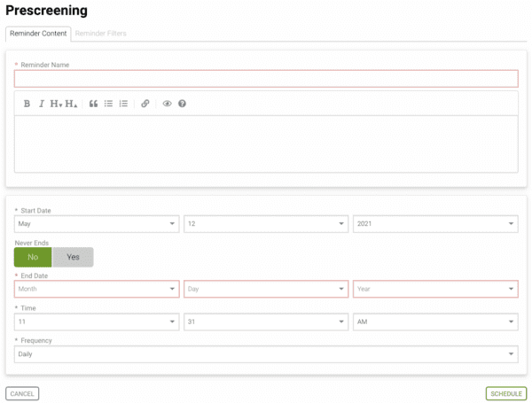
Task: Click the Schedule button
Action: coord(506,393)
